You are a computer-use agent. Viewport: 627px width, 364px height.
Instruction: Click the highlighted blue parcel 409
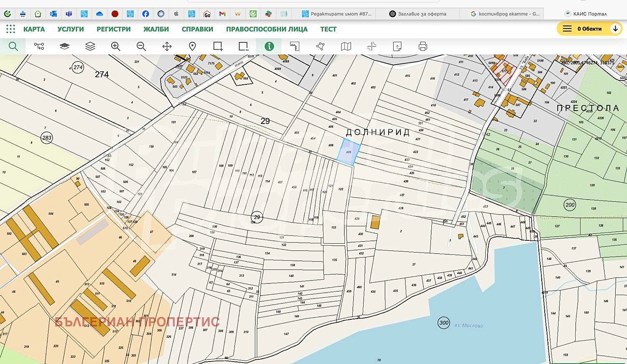349,152
